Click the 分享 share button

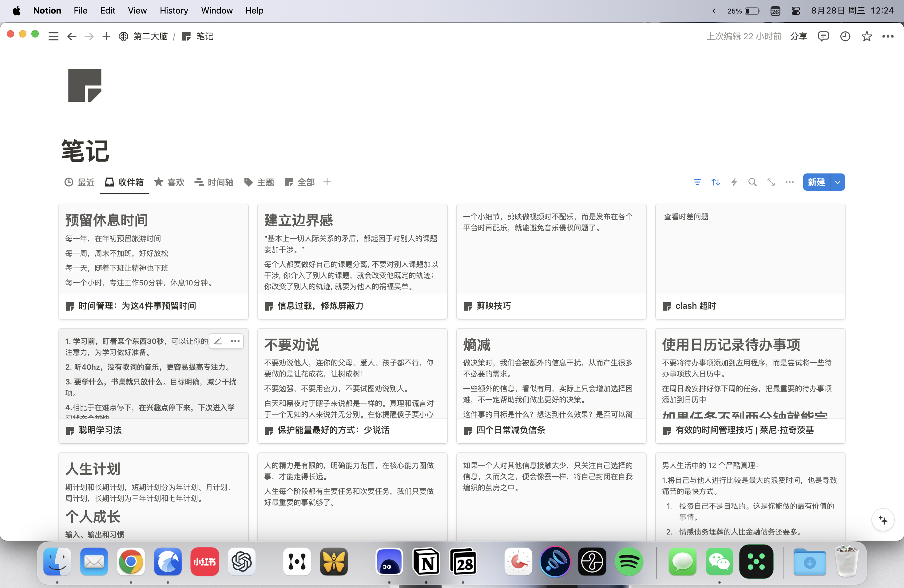[799, 37]
